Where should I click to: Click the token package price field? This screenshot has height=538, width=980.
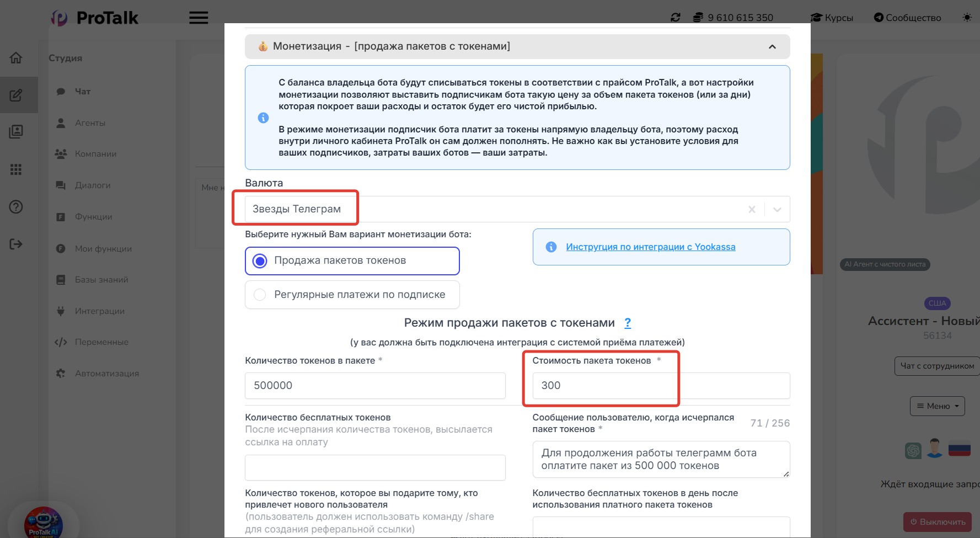pos(660,386)
